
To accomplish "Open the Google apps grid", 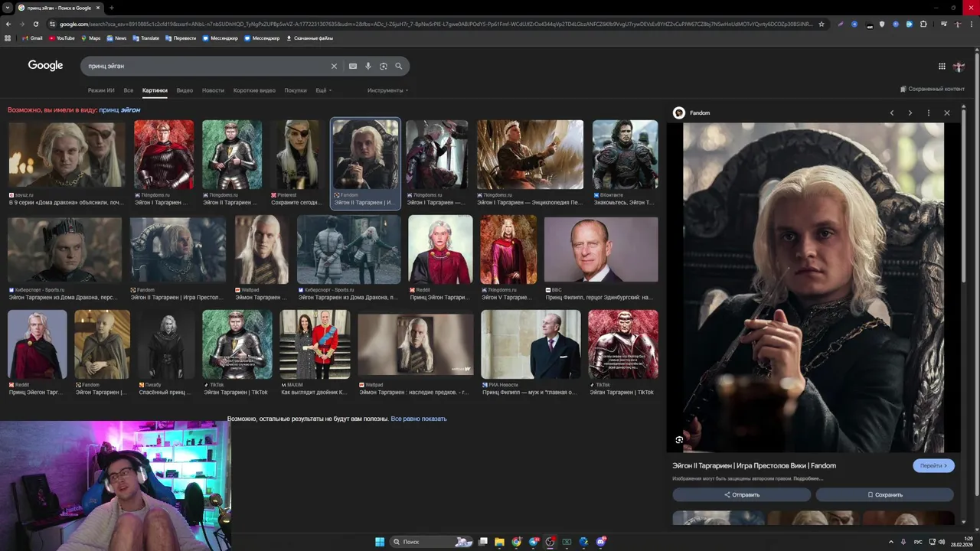I will tap(942, 67).
